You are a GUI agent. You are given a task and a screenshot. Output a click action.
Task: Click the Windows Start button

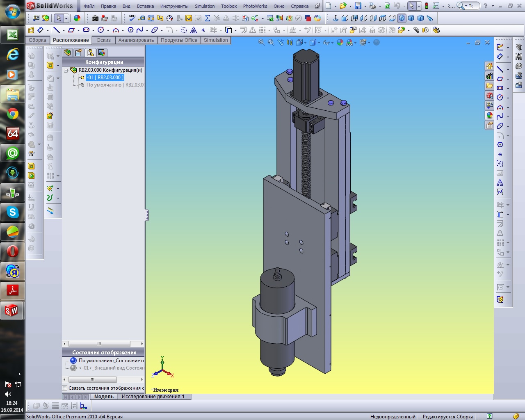pyautogui.click(x=12, y=11)
